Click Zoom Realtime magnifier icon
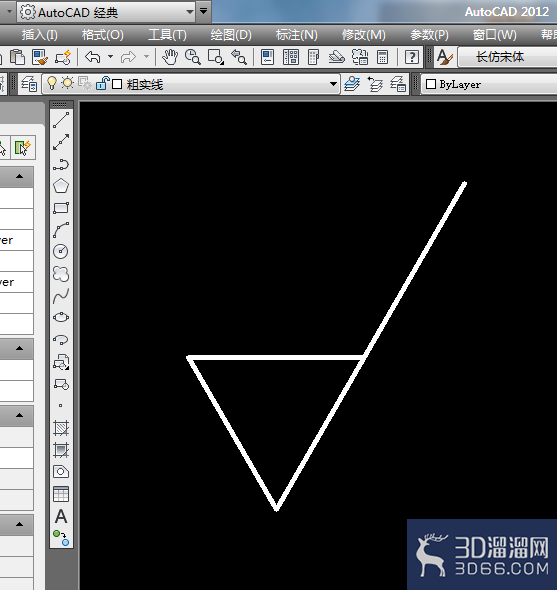557x590 pixels. (x=193, y=57)
